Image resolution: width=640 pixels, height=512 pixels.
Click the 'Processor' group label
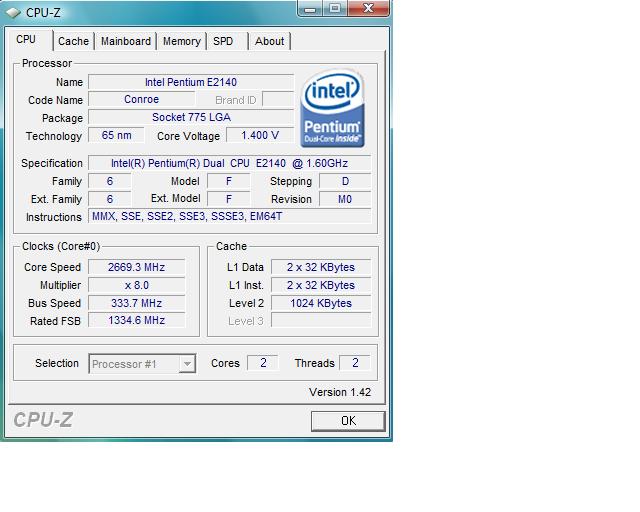click(47, 63)
